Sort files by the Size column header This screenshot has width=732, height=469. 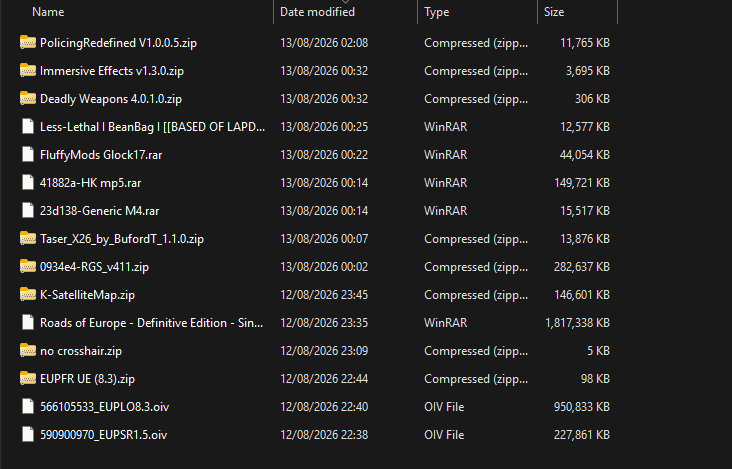(554, 12)
